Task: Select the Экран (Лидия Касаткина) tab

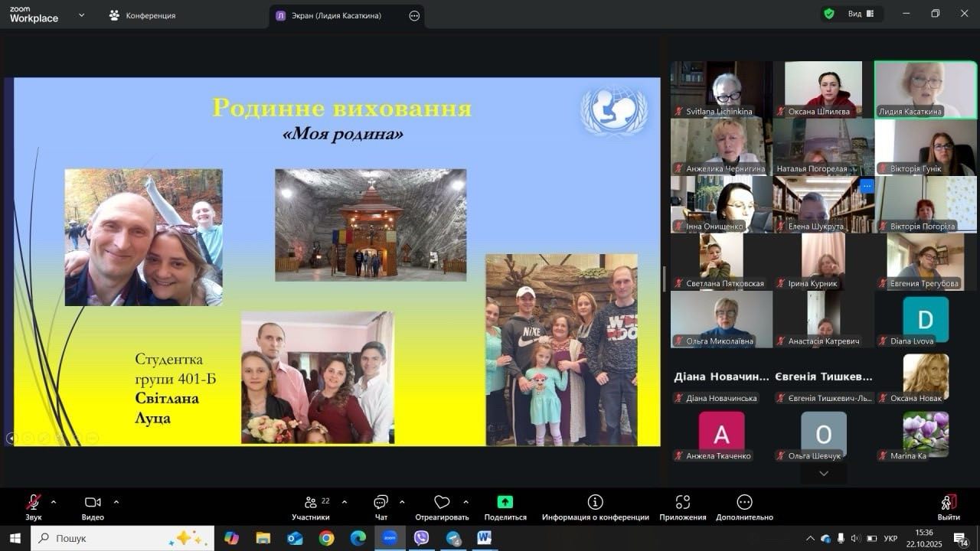Action: coord(336,15)
